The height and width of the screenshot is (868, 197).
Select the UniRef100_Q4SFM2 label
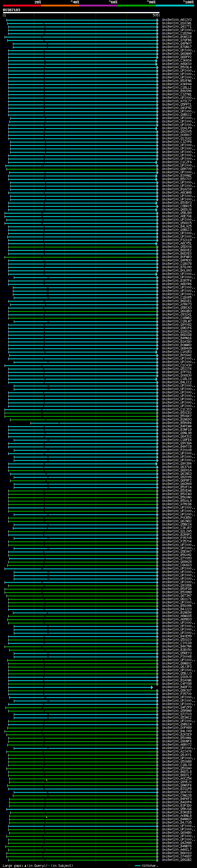[177, 108]
